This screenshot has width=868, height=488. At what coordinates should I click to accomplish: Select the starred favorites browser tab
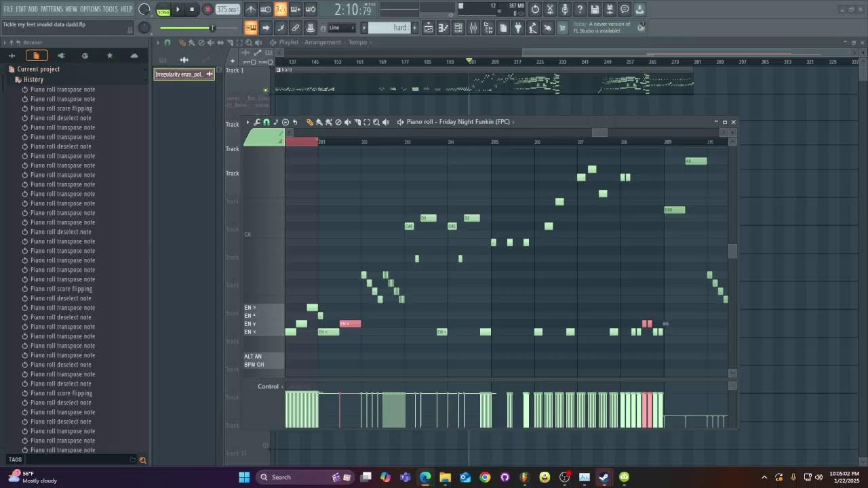point(109,56)
